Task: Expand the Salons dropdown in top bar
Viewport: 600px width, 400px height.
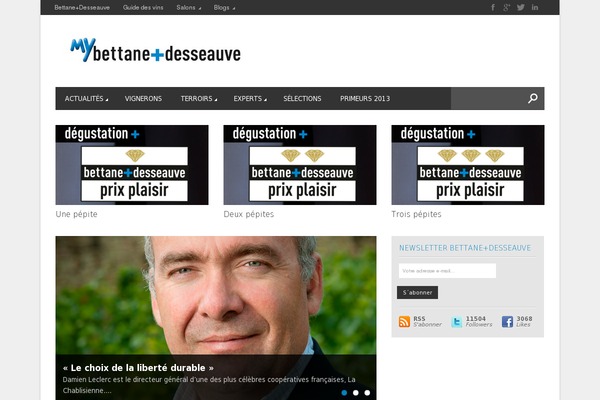Action: point(188,7)
